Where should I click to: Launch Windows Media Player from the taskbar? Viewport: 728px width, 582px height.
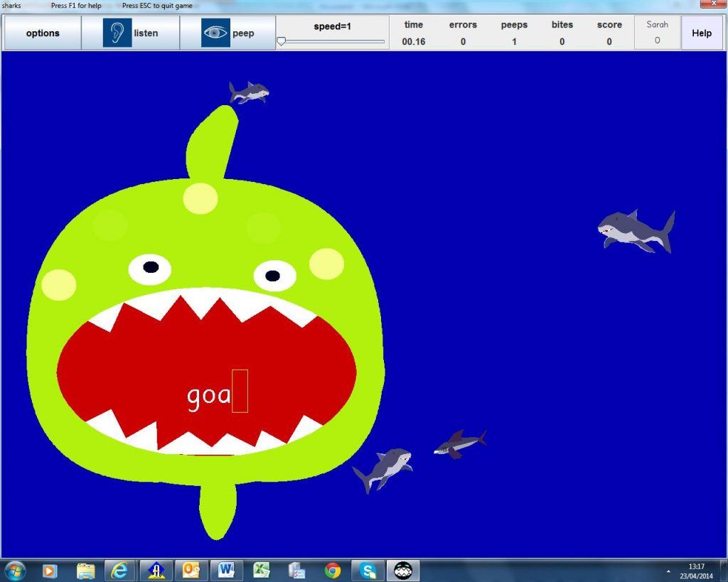[x=48, y=570]
